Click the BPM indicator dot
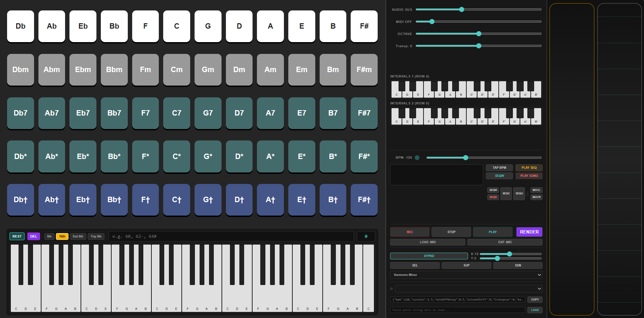The image size is (644, 318). pyautogui.click(x=417, y=158)
